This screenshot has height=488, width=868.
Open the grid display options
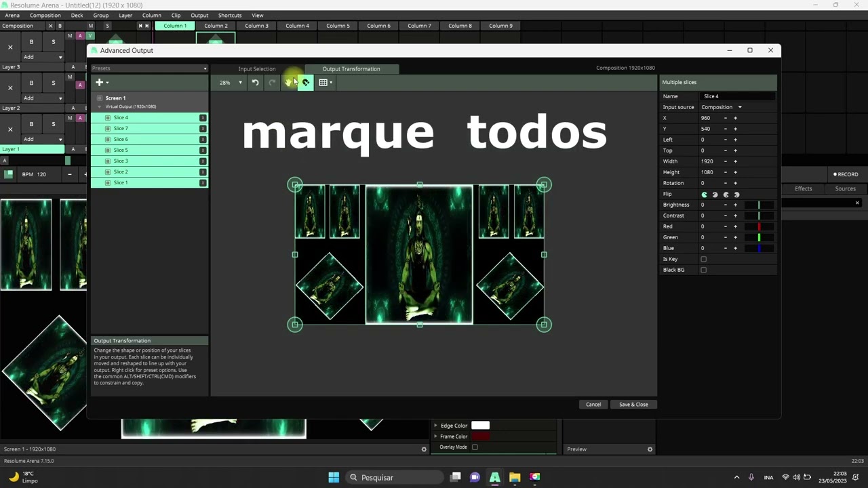[325, 83]
